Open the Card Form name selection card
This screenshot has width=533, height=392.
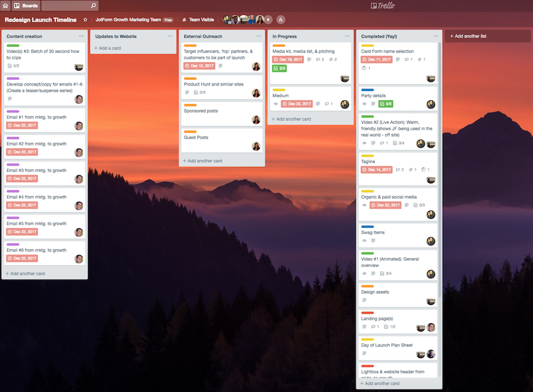398,63
